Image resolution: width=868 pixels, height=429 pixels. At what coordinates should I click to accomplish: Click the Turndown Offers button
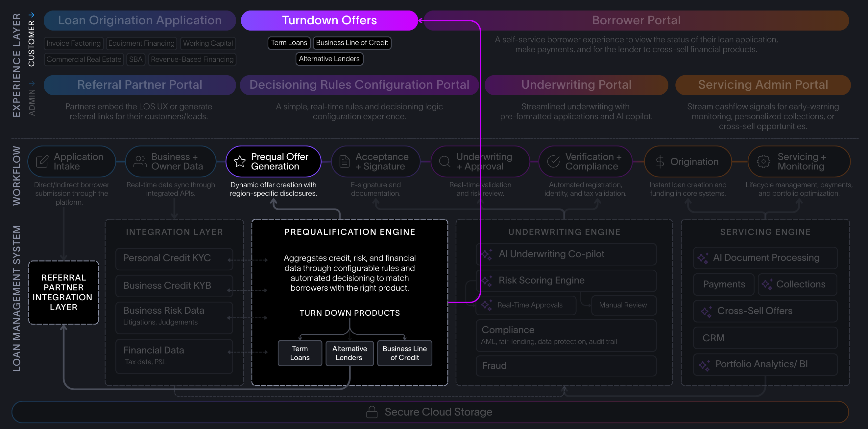coord(329,20)
